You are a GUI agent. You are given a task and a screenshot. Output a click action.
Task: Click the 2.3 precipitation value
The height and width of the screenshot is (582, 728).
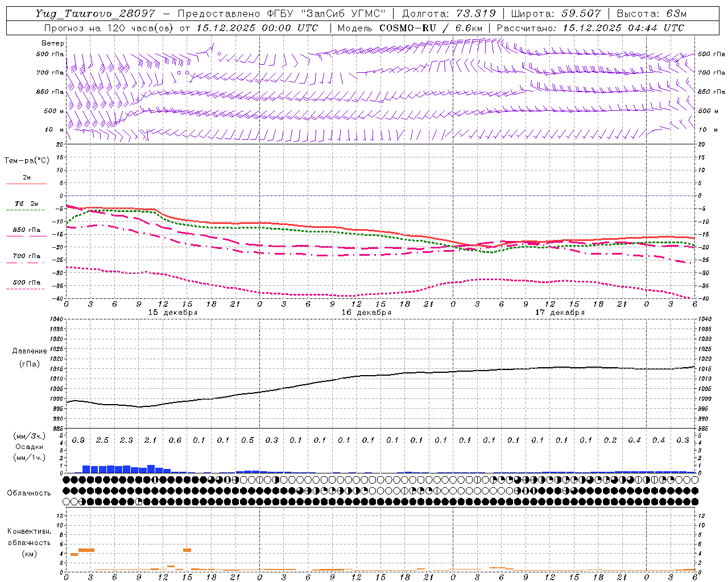(x=127, y=440)
